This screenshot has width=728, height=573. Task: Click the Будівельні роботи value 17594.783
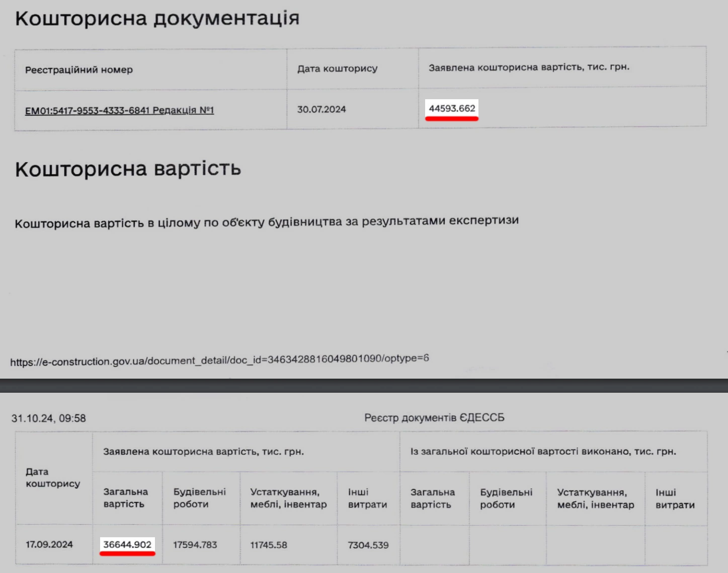(195, 545)
